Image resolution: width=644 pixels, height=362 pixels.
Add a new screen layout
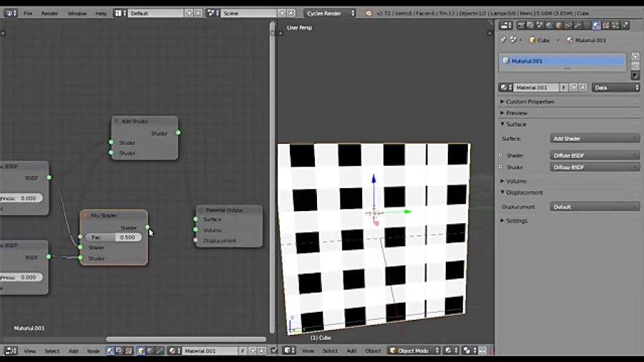click(x=190, y=13)
